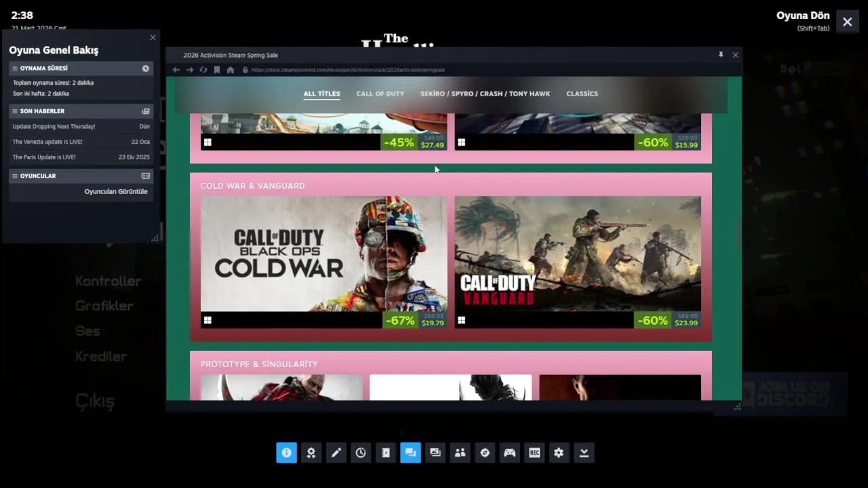Close the Oyuna Genel Bakış panel
The image size is (868, 488).
[153, 38]
